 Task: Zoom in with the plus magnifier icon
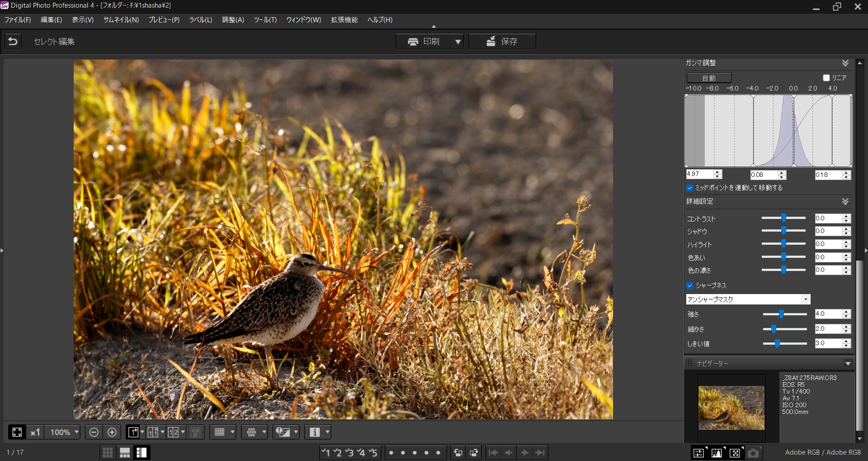coord(112,432)
